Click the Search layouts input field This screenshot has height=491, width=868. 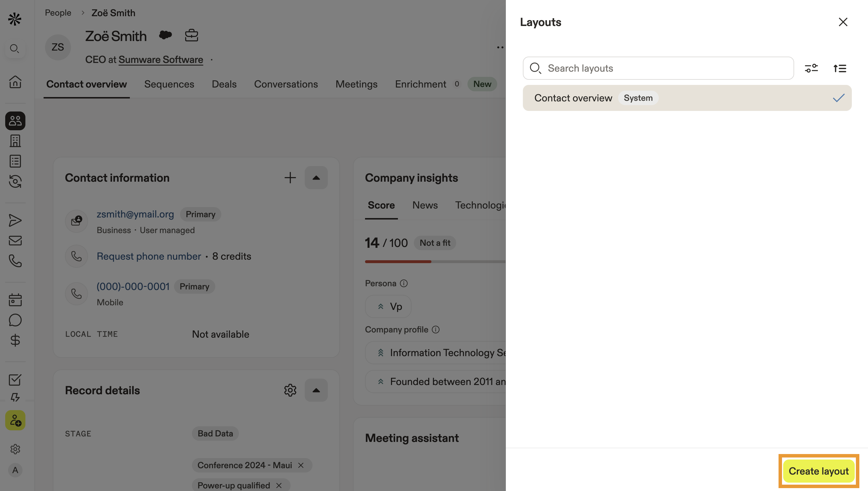(657, 68)
